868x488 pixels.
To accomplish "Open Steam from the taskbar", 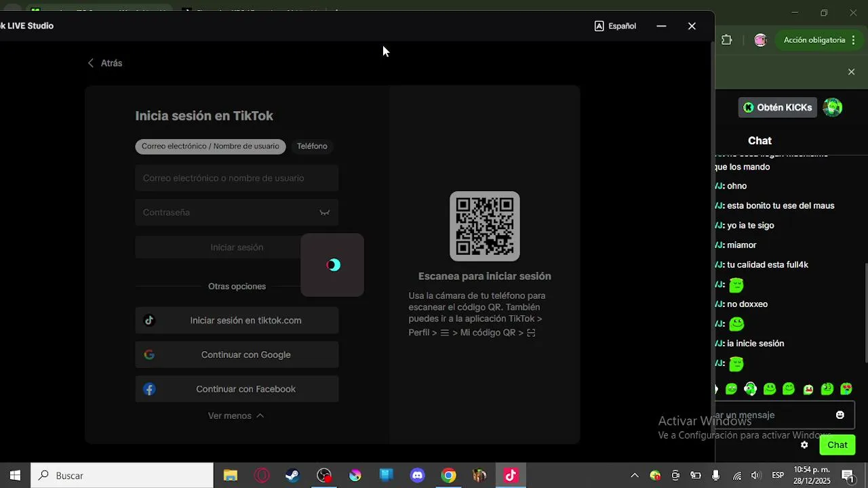I will [292, 476].
